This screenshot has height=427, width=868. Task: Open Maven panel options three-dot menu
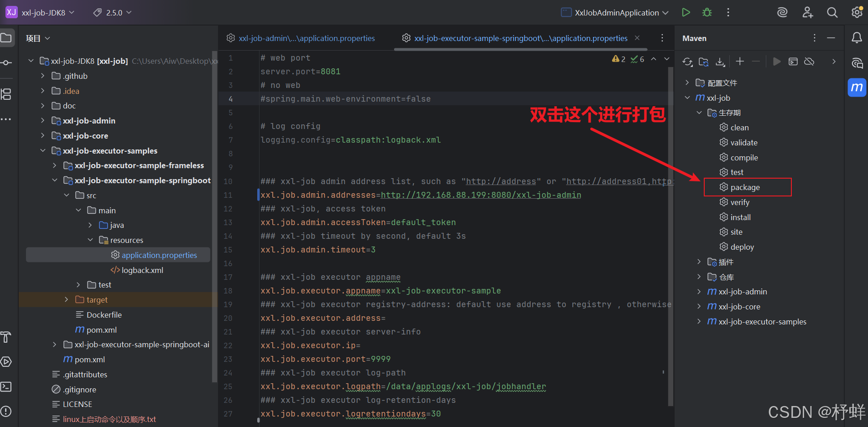(815, 38)
